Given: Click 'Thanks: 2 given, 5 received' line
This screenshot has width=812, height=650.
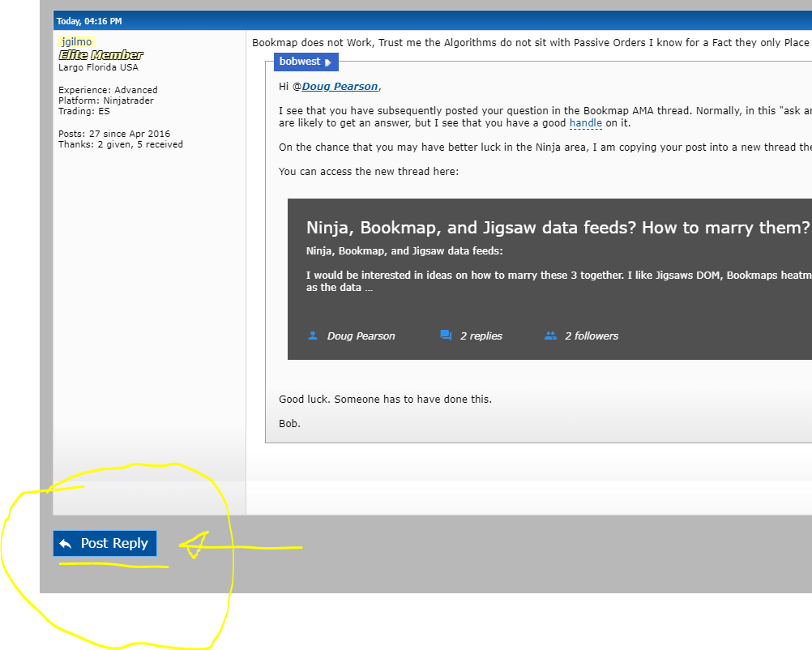Looking at the screenshot, I should click(x=121, y=144).
